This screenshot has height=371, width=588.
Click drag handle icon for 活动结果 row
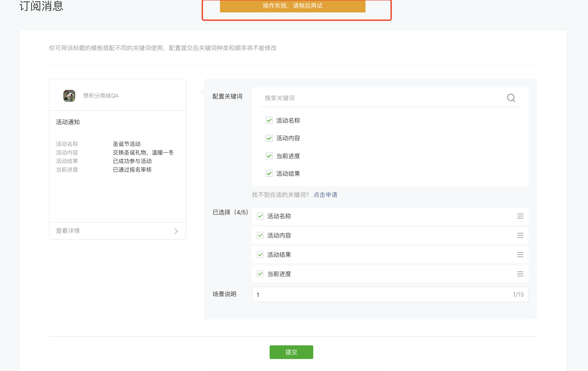[520, 255]
